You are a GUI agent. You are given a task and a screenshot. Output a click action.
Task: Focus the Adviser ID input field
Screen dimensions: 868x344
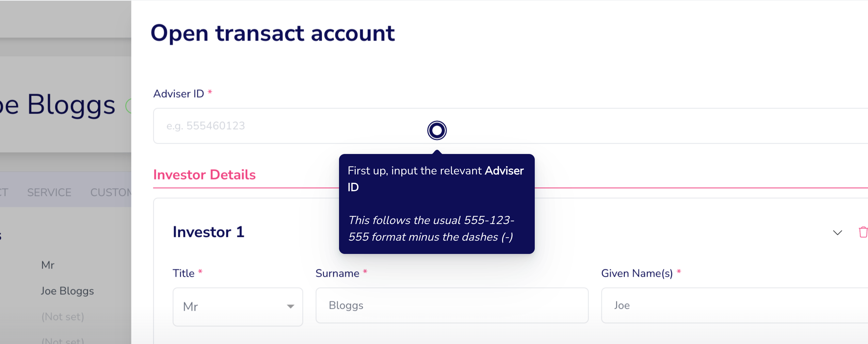(x=511, y=126)
